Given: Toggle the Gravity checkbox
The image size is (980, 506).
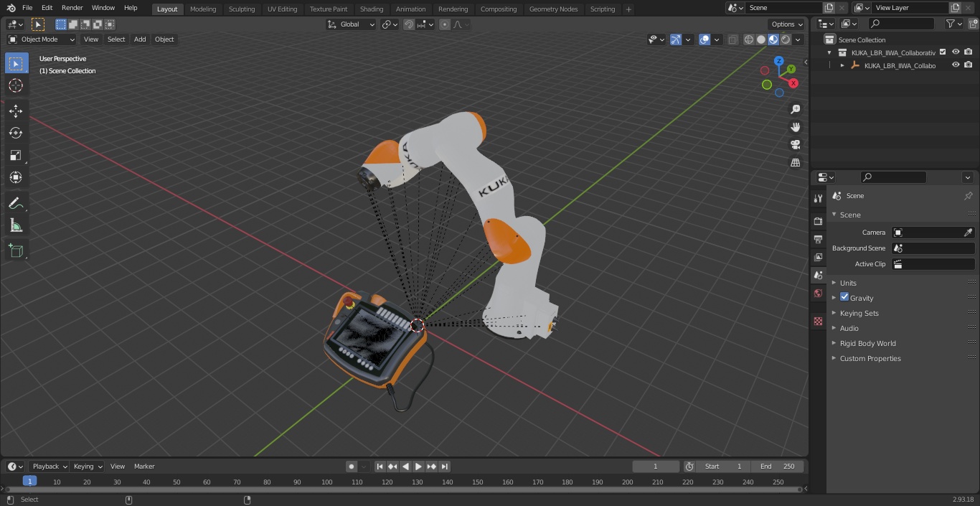Looking at the screenshot, I should [x=844, y=297].
